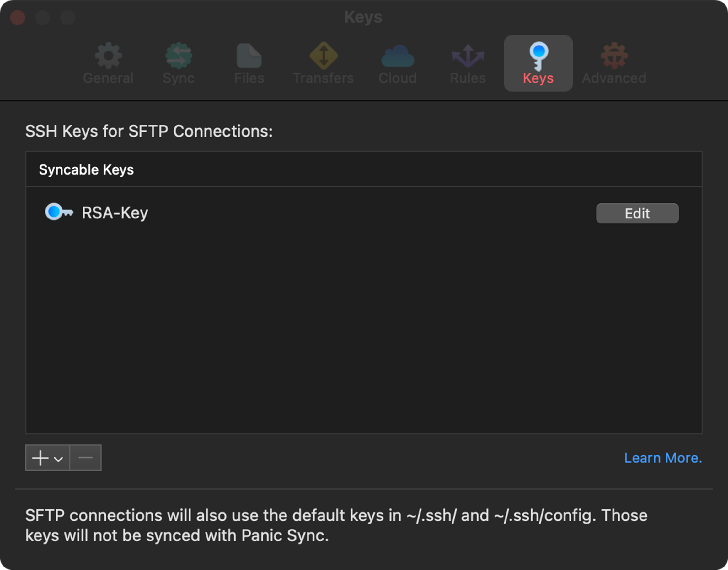728x570 pixels.
Task: Open the Learn More link
Action: click(x=663, y=458)
